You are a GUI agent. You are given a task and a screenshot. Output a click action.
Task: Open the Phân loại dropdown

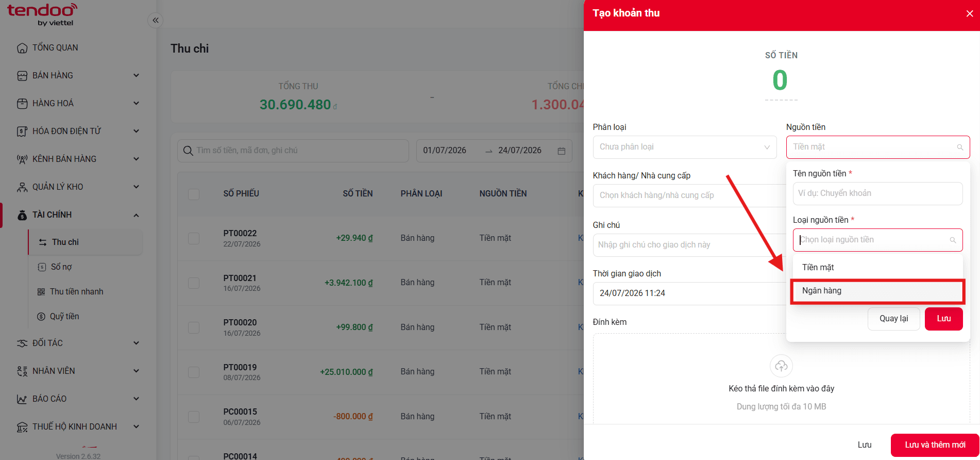point(684,147)
